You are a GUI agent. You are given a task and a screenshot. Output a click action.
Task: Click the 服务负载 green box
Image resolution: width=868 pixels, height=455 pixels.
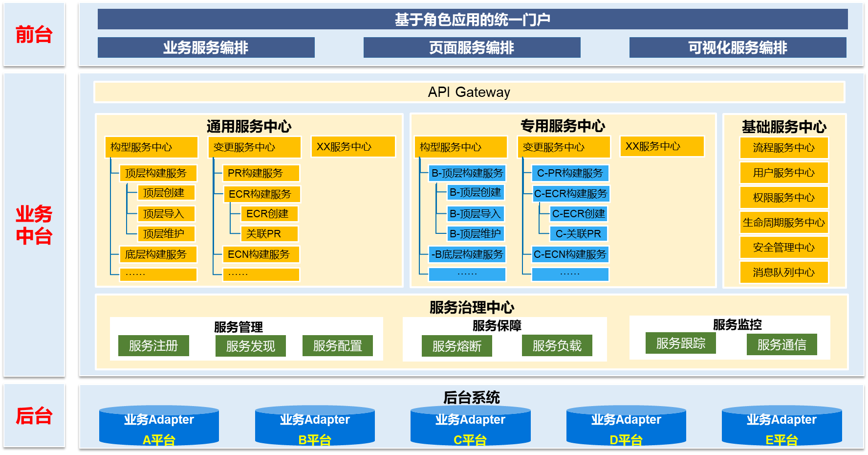[x=557, y=346]
